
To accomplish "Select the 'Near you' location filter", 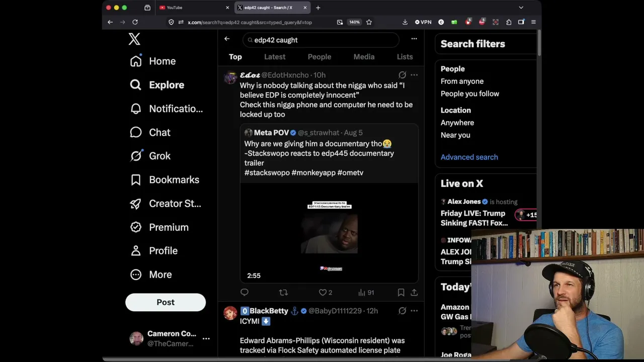I will click(455, 135).
